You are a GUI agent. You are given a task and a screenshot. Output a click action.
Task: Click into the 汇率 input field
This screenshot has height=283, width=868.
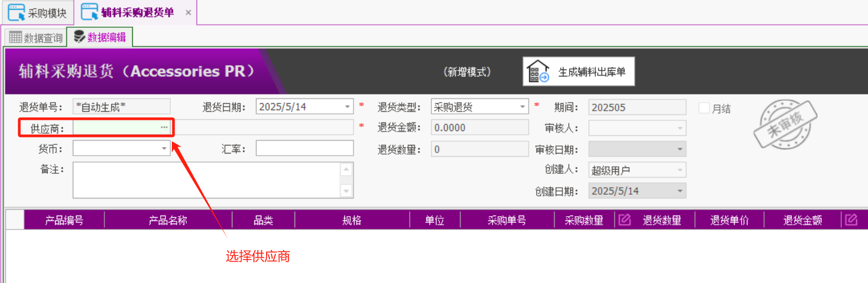304,148
